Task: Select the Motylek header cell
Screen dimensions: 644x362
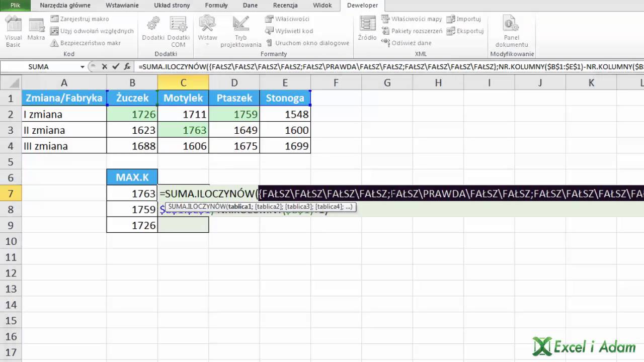Action: coord(183,98)
